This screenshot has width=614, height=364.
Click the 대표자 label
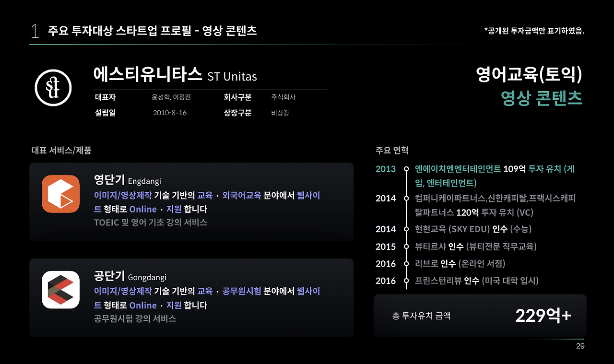(x=106, y=97)
